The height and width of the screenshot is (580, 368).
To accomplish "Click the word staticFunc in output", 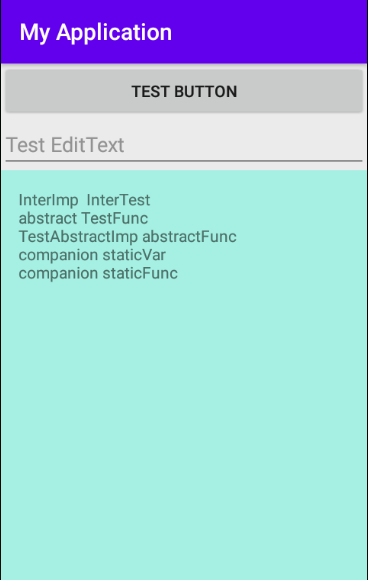I will pos(140,273).
